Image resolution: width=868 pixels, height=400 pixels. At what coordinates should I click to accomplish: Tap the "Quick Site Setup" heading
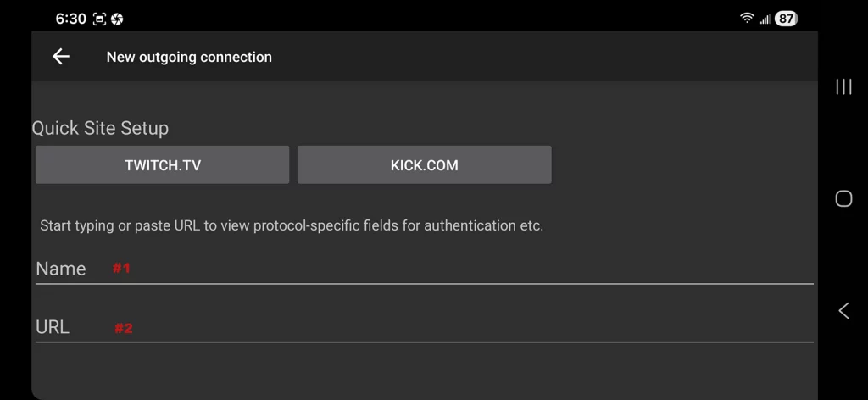100,128
